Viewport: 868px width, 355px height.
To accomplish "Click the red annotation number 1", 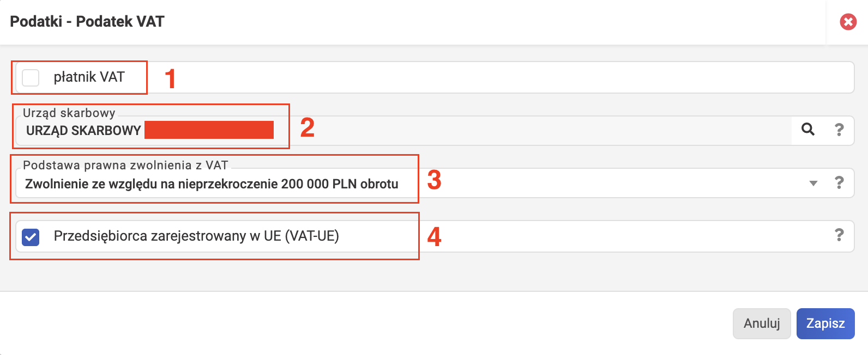I will click(x=170, y=78).
